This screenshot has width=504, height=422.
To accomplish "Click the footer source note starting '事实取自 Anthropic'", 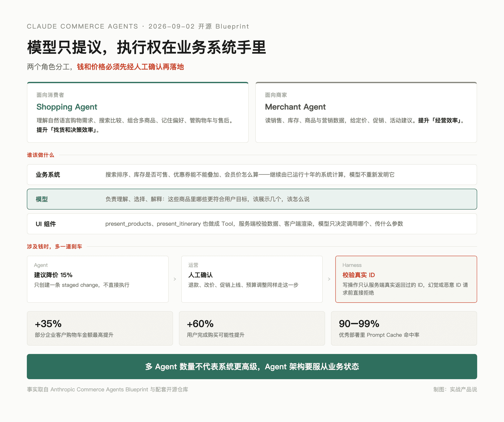I will (107, 390).
